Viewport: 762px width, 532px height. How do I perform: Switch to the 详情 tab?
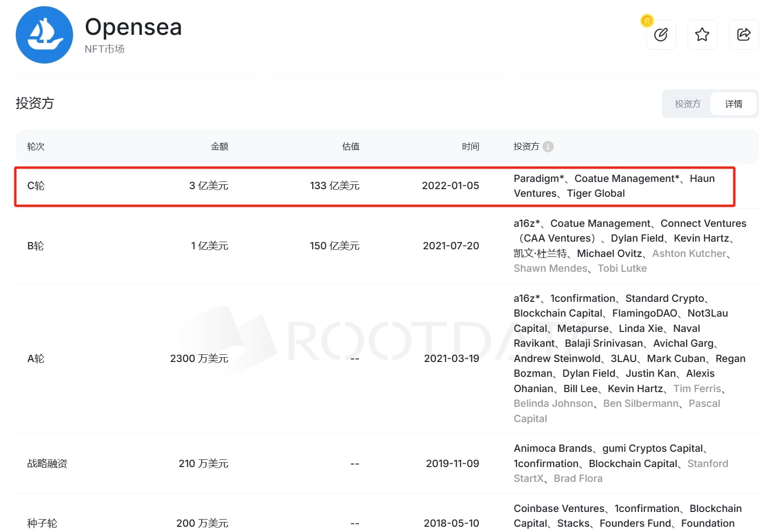[733, 104]
